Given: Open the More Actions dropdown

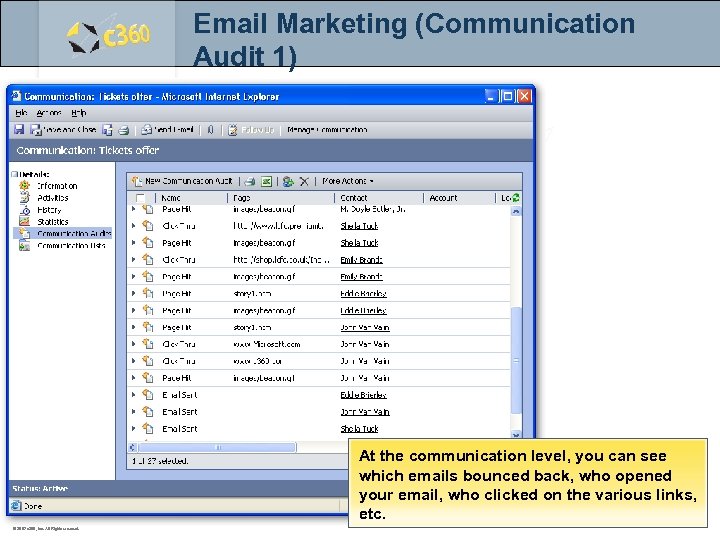Looking at the screenshot, I should [x=348, y=181].
